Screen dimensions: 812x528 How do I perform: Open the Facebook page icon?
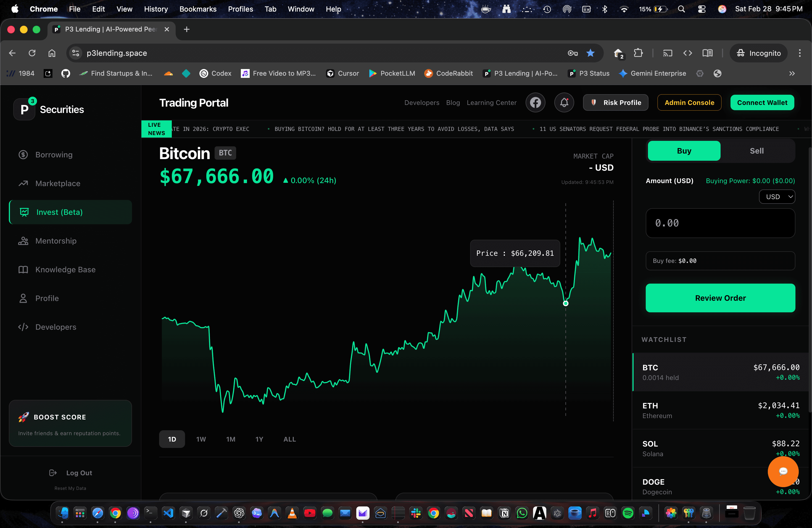(535, 102)
